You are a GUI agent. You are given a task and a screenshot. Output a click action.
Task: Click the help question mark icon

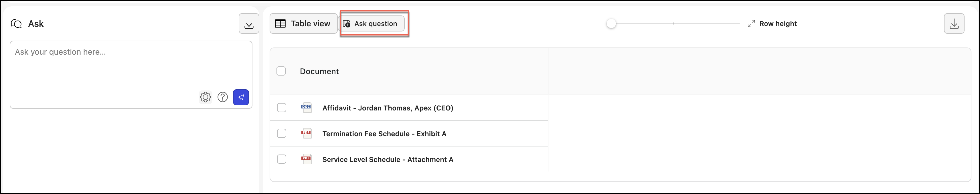[x=223, y=97]
